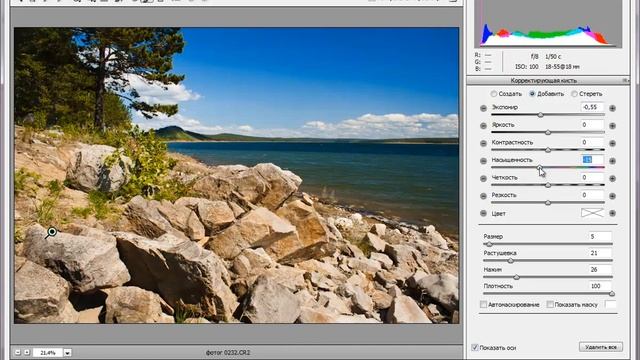Click the Экспонир slider track
Viewport: 640px width, 360px height.
(547, 115)
